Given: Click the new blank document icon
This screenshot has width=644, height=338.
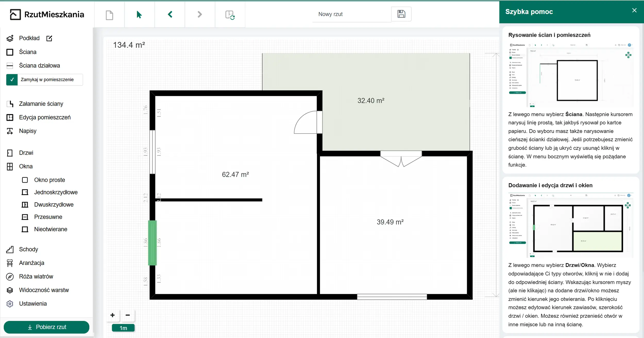Looking at the screenshot, I should 109,15.
